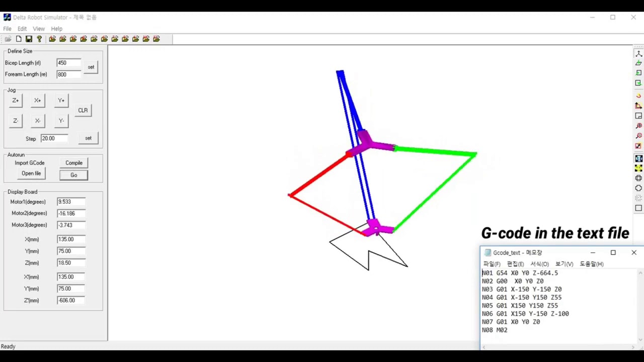Image resolution: width=644 pixels, height=362 pixels.
Task: Jog the robot with the X+ button
Action: [x=38, y=101]
